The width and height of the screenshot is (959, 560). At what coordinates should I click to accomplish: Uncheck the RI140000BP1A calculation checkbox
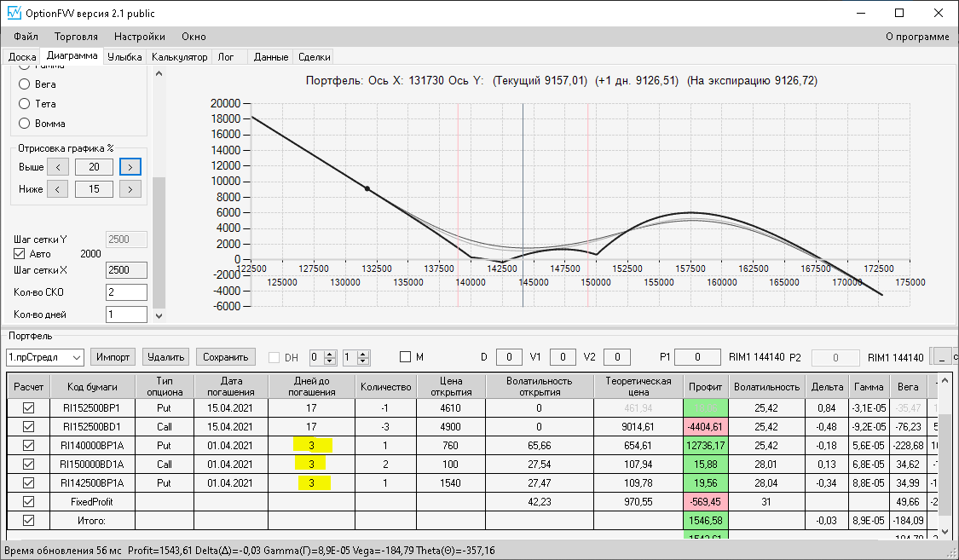(28, 446)
